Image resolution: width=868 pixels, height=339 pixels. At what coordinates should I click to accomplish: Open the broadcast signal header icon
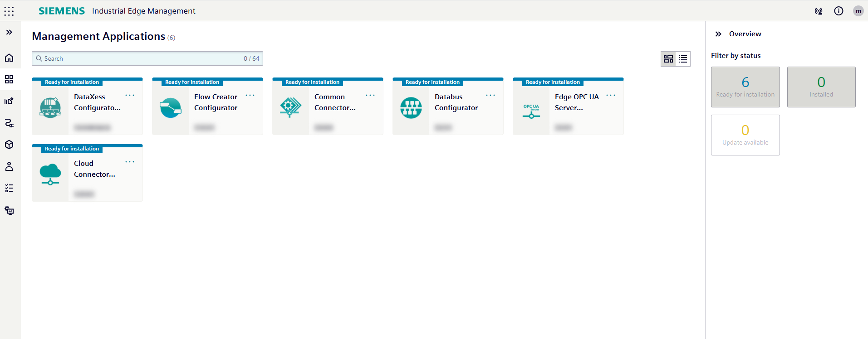[819, 11]
